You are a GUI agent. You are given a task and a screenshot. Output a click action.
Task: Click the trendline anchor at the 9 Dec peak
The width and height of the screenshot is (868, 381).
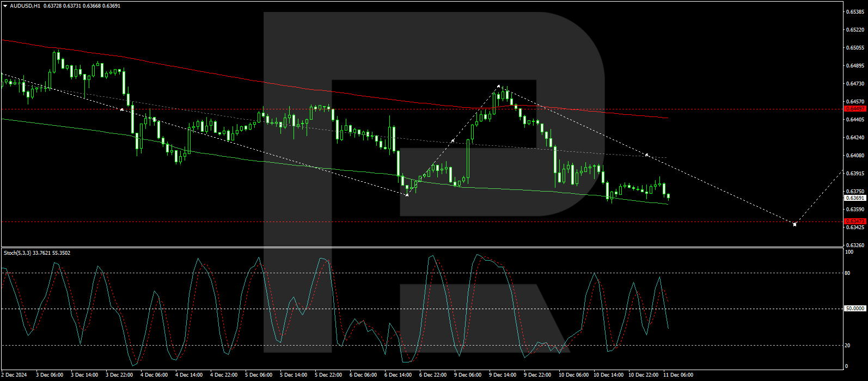(x=498, y=86)
